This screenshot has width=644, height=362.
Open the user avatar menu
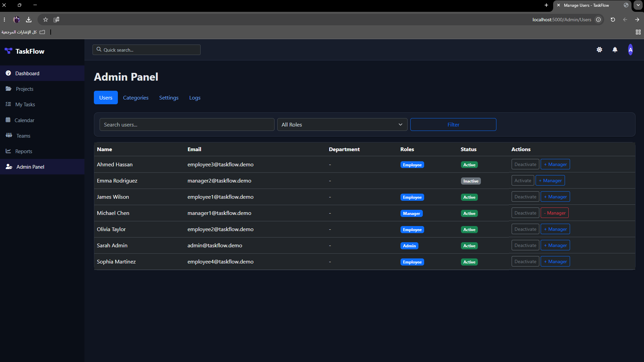tap(630, 50)
